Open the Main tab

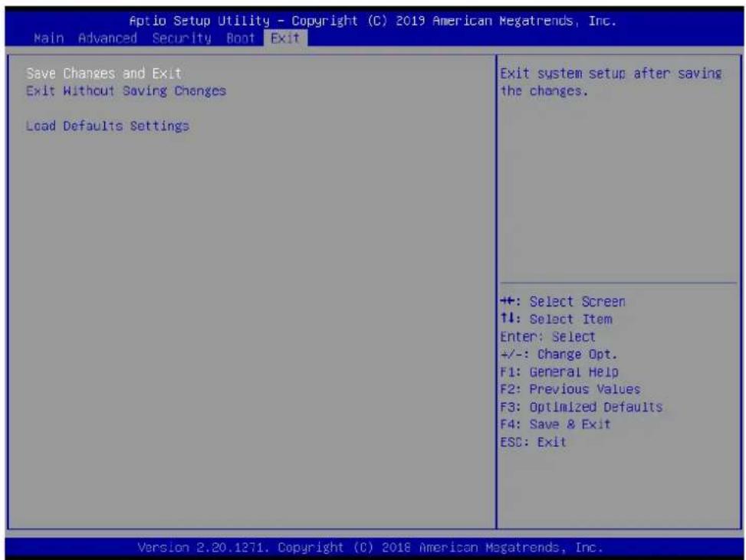point(48,38)
